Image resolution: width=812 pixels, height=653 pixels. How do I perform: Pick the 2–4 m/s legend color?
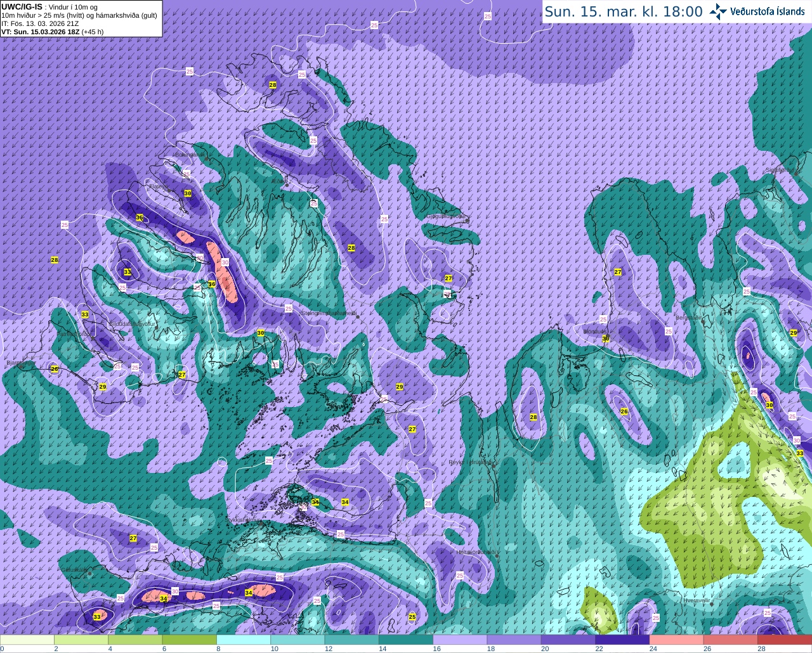coord(81,640)
